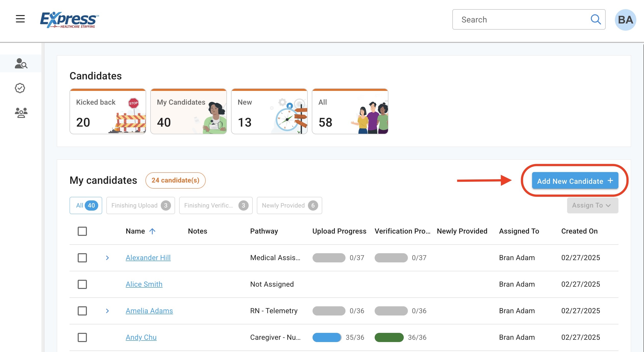
Task: Switch to the Newly Provided filter tab
Action: click(289, 205)
